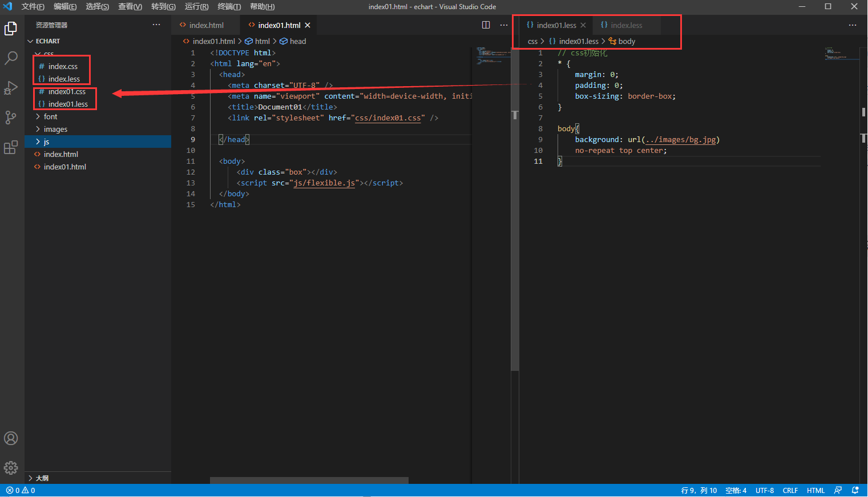Open the Extensions view icon
The width and height of the screenshot is (868, 497).
click(11, 147)
